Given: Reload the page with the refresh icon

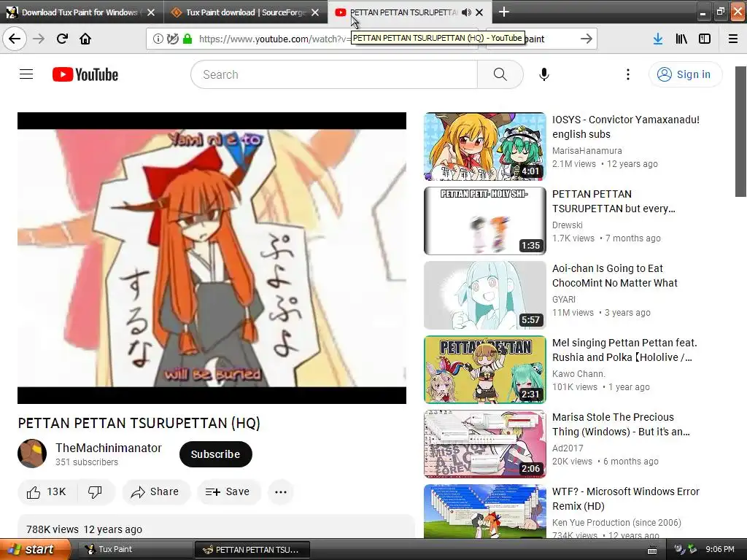Looking at the screenshot, I should (x=62, y=39).
